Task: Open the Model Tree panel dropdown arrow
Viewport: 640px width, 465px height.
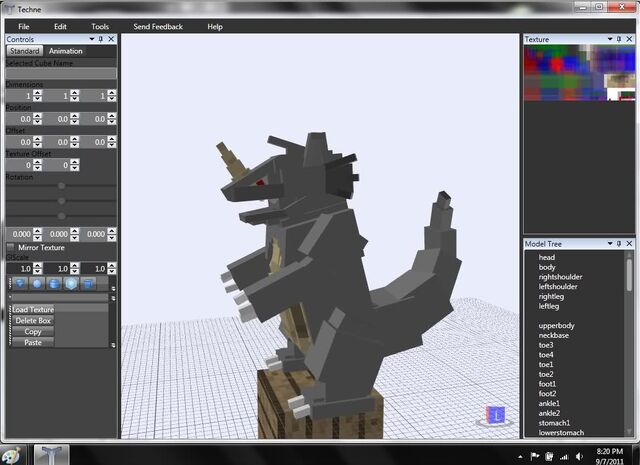Action: pyautogui.click(x=610, y=243)
